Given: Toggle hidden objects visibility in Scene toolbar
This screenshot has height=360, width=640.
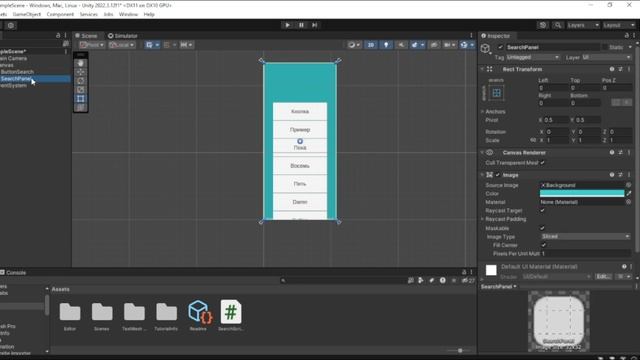Looking at the screenshot, I should pyautogui.click(x=433, y=45).
